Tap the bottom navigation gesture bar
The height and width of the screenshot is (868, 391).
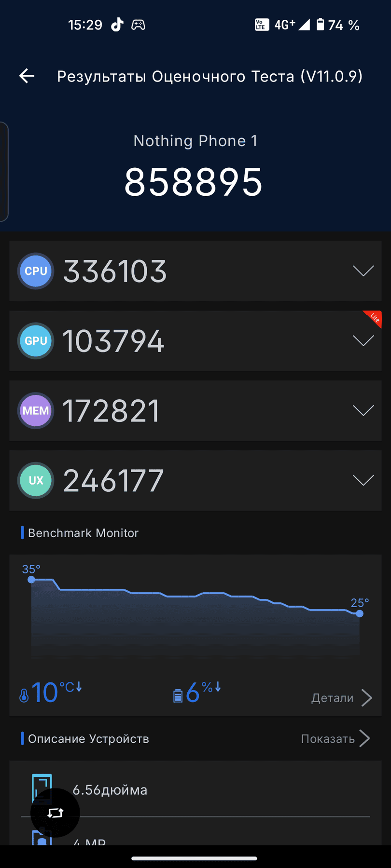click(194, 858)
